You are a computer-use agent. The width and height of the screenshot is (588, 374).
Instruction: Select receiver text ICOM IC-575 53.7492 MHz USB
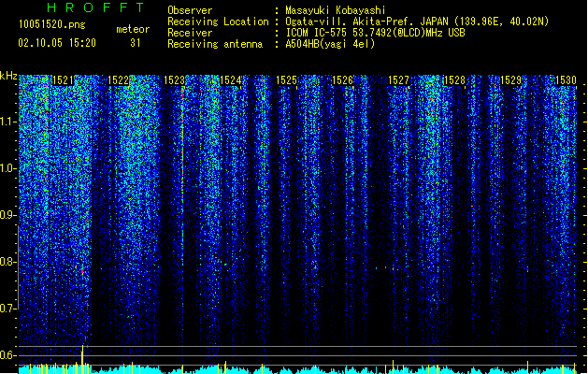point(375,33)
